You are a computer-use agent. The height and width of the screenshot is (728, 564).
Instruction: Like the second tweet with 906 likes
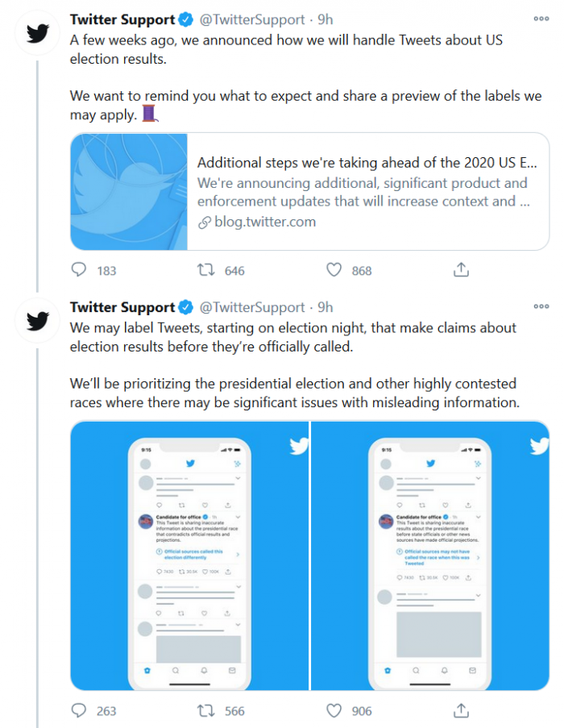coord(334,710)
